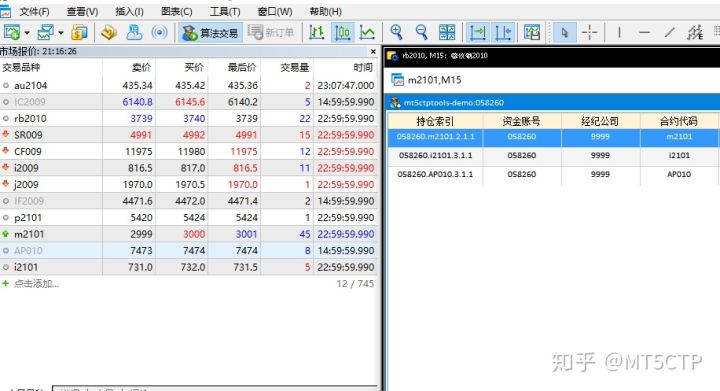Screen dimensions: 720x391
Task: Toggle the 算法交易 algo trading button
Action: pyautogui.click(x=210, y=33)
